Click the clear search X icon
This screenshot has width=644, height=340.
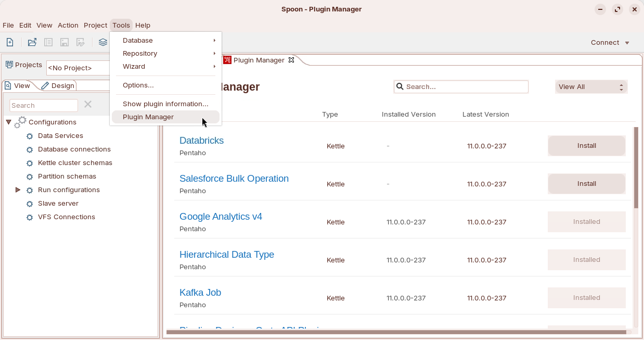point(88,105)
